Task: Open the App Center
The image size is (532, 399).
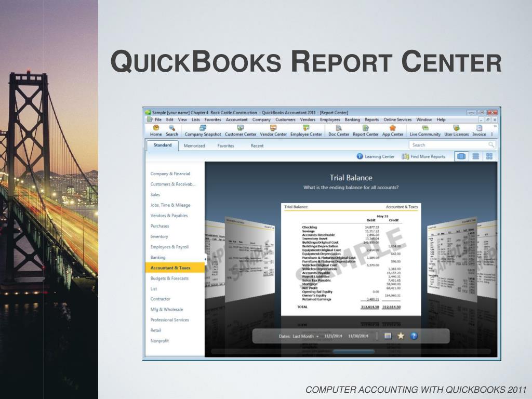Action: [x=393, y=130]
